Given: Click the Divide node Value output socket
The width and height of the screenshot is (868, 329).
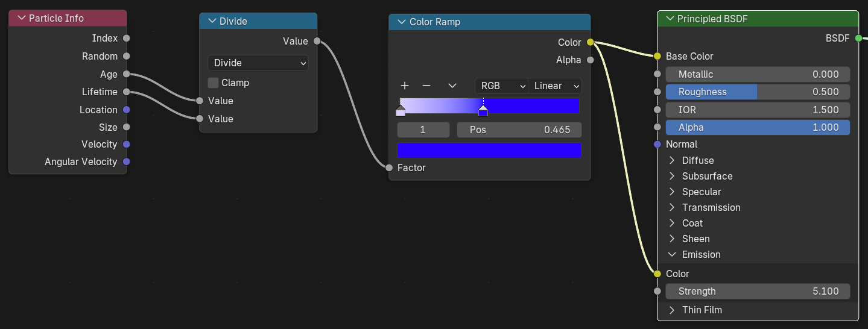Looking at the screenshot, I should [317, 42].
